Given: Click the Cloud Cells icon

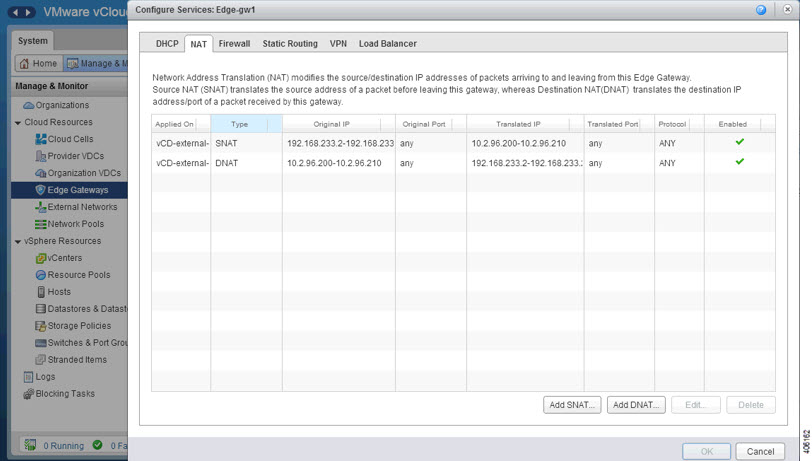Looking at the screenshot, I should coord(40,139).
